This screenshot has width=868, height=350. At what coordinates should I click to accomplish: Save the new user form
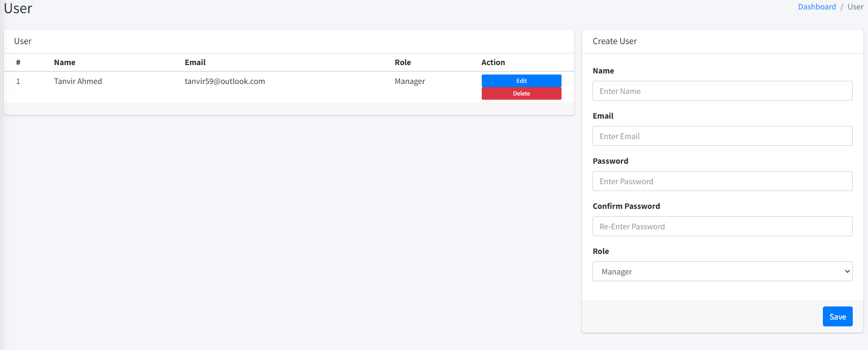[838, 316]
